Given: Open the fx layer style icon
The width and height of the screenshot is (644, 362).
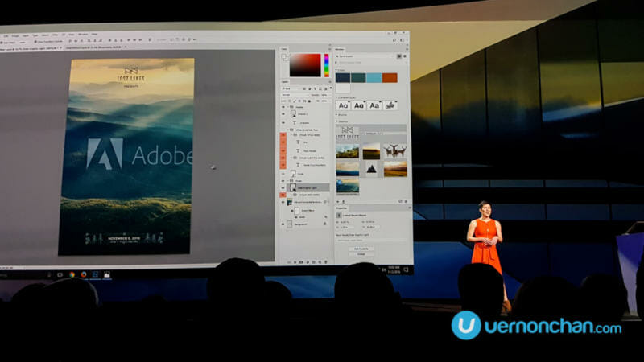Looking at the screenshot, I should pyautogui.click(x=295, y=262).
